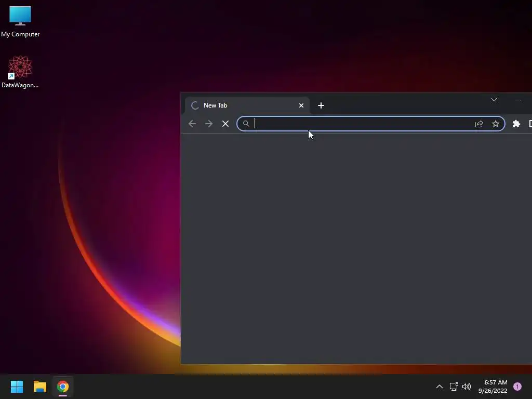Image resolution: width=532 pixels, height=399 pixels.
Task: Click the Chrome taskbar icon
Action: [63, 387]
